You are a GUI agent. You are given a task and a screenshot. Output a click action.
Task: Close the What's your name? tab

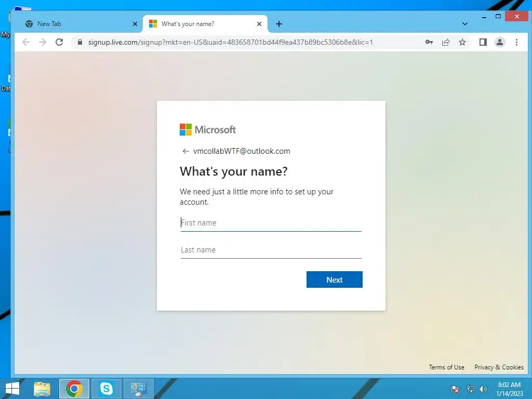259,24
